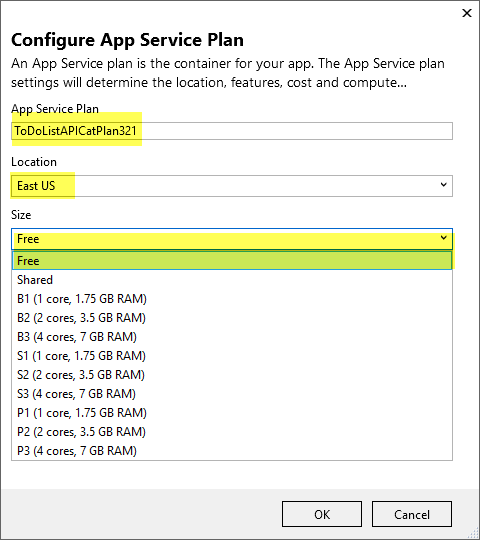Viewport: 480px width, 540px height.
Task: Choose B3 (4 cores, 7 GB RAM)
Action: point(232,336)
